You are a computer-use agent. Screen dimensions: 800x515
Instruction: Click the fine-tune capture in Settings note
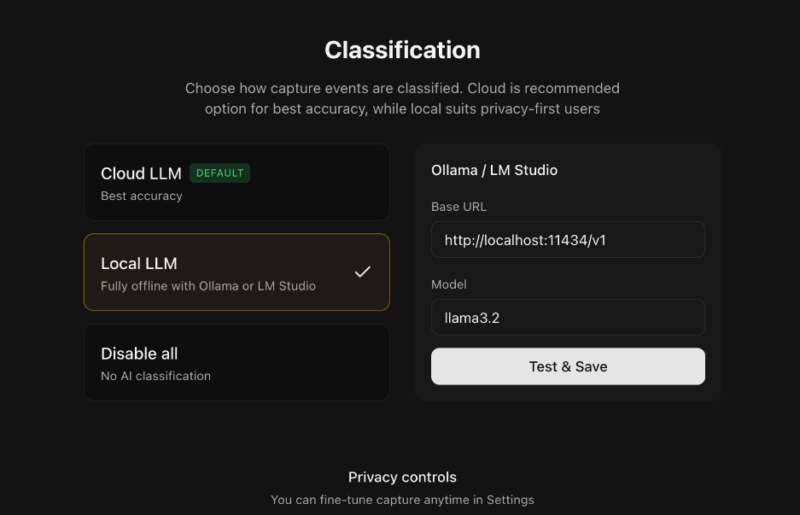(402, 499)
